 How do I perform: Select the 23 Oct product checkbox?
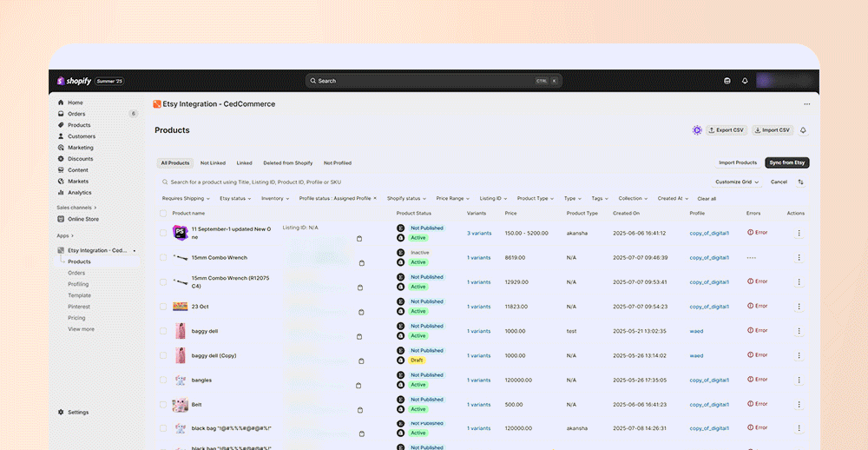[x=163, y=307]
